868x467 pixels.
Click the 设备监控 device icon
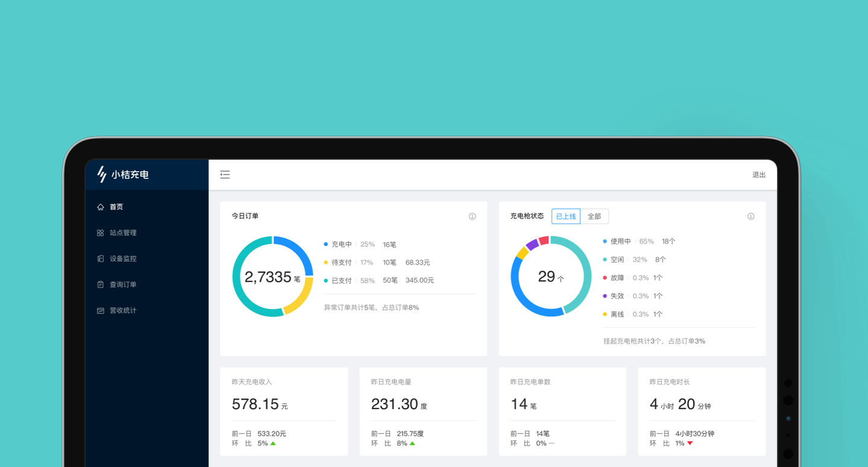[x=101, y=259]
